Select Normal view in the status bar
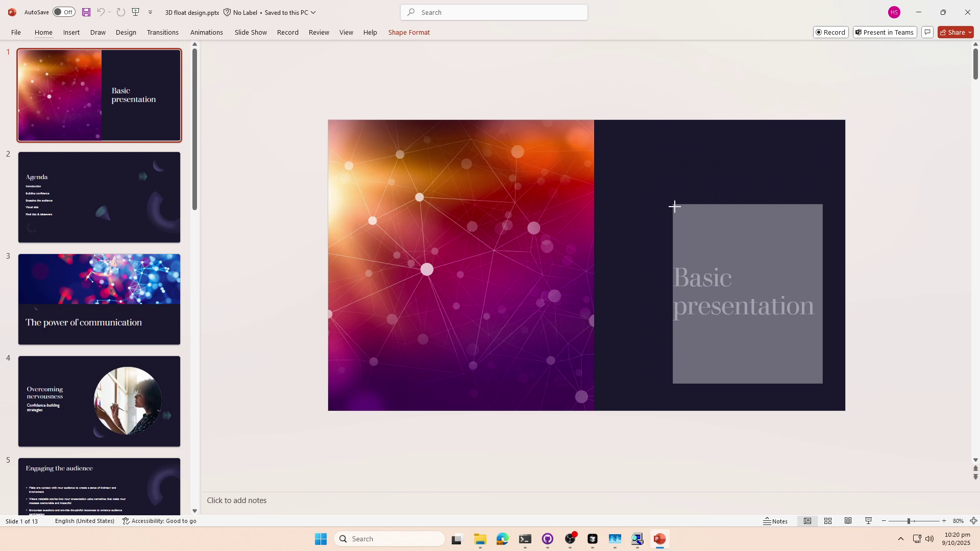This screenshot has height=551, width=980. tap(808, 521)
